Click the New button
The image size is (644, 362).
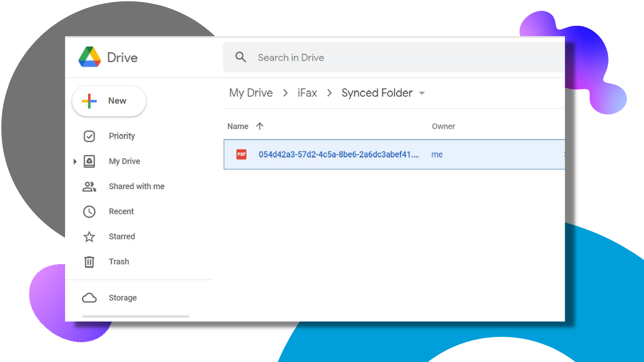(109, 101)
